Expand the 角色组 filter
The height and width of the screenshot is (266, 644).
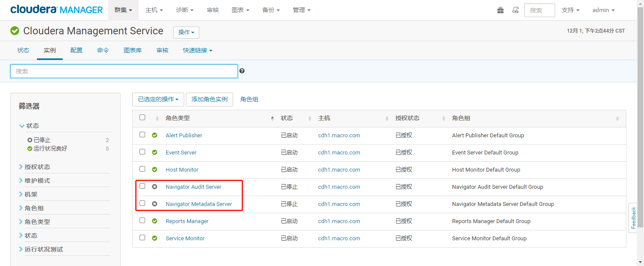click(31, 208)
